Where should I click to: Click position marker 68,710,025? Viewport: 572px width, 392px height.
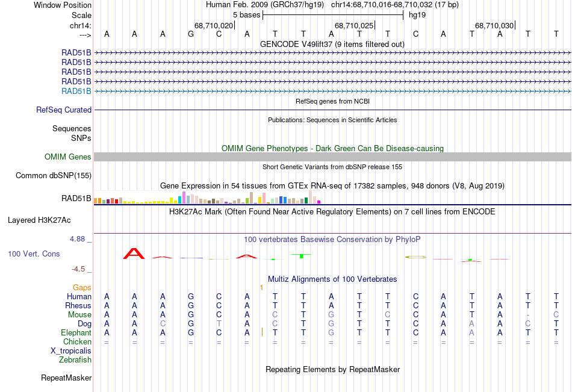click(354, 25)
